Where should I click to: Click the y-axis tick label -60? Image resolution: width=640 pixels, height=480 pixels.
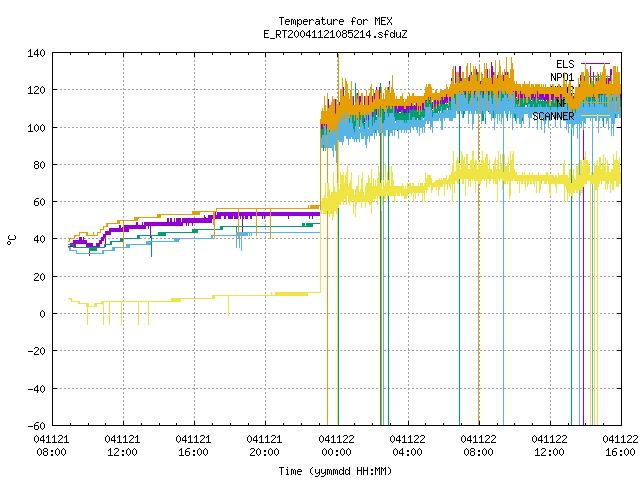[x=36, y=426]
